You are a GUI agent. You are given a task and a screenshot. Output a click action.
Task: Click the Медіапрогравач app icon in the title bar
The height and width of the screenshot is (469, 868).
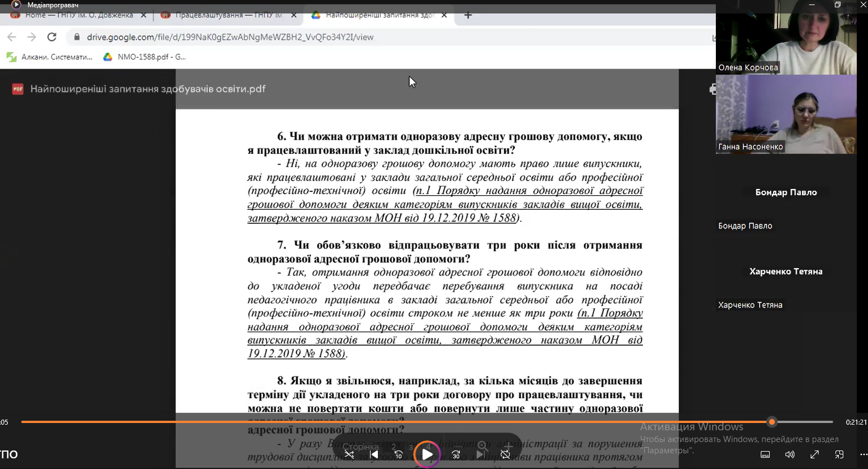[16, 4]
